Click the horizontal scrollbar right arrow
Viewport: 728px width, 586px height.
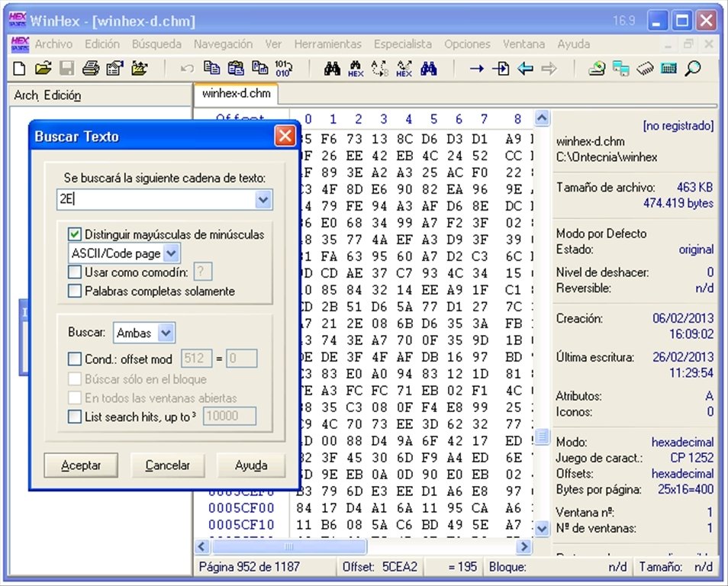click(524, 546)
